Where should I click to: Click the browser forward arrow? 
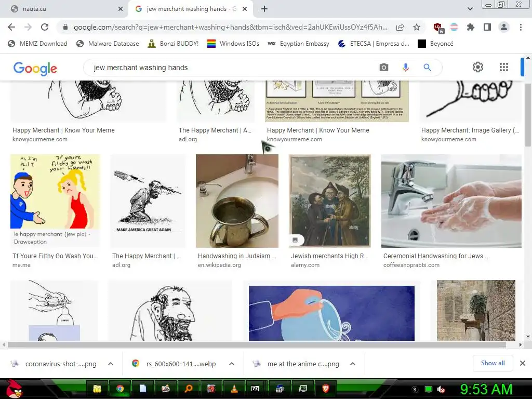point(28,27)
